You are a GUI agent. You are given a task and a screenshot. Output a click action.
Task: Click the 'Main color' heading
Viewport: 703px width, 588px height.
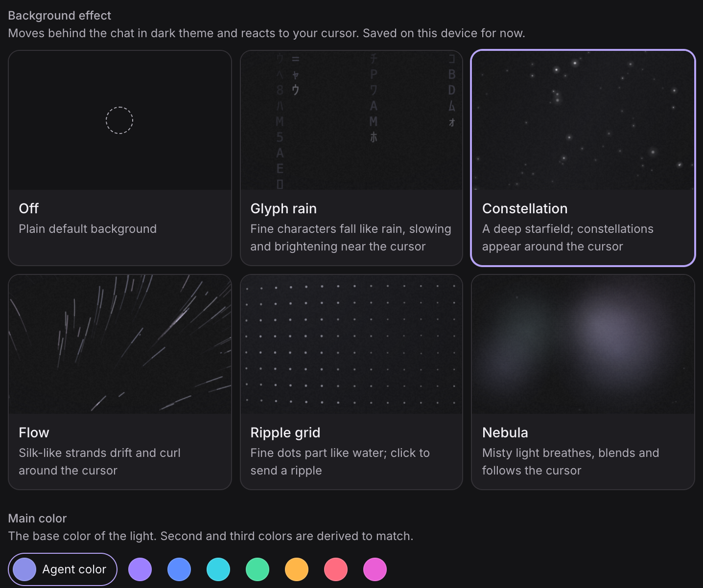(x=37, y=519)
